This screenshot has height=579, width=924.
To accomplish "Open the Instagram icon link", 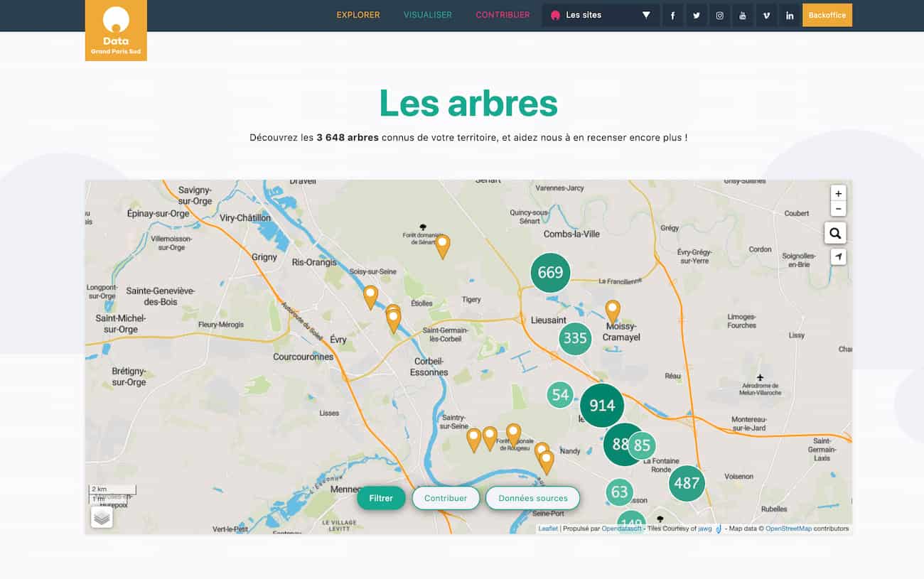I will click(x=719, y=16).
